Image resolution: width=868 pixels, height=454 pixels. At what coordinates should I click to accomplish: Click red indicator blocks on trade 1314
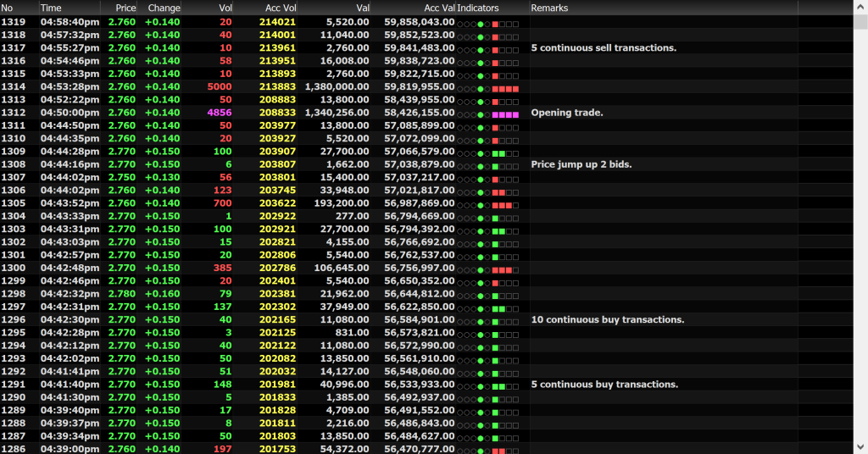505,87
